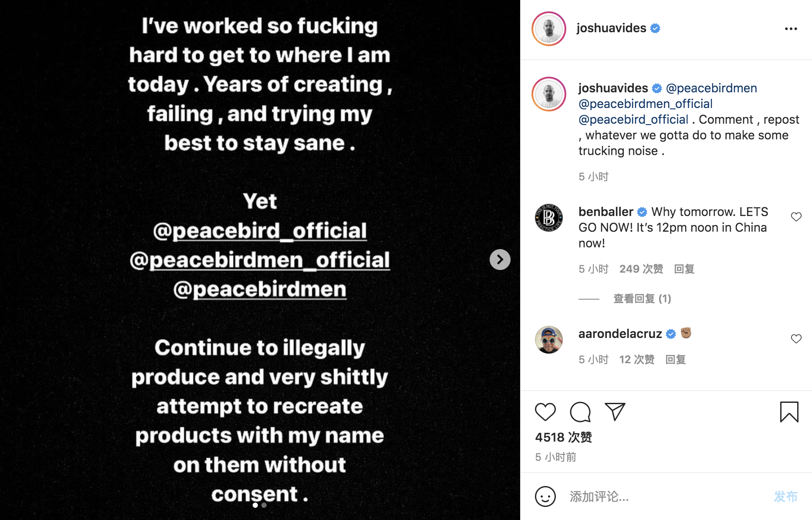Open benballer's profile avatar
Viewport: 812px width, 520px height.
[548, 217]
